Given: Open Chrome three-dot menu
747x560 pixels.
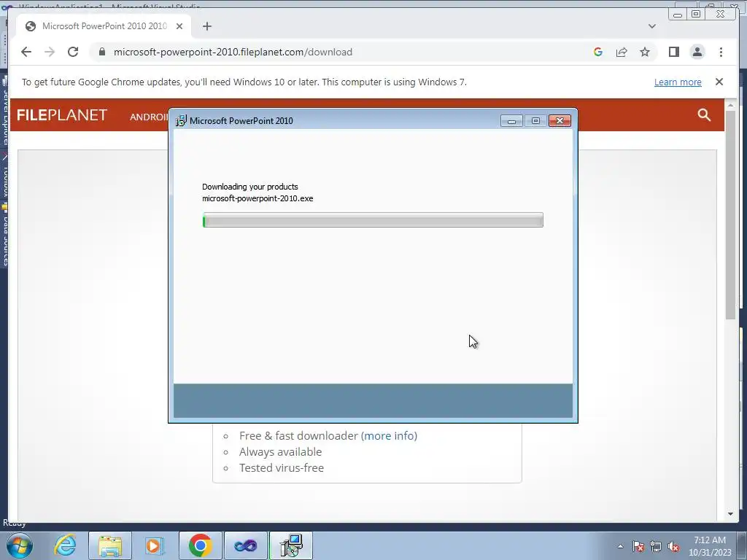Looking at the screenshot, I should 721,52.
